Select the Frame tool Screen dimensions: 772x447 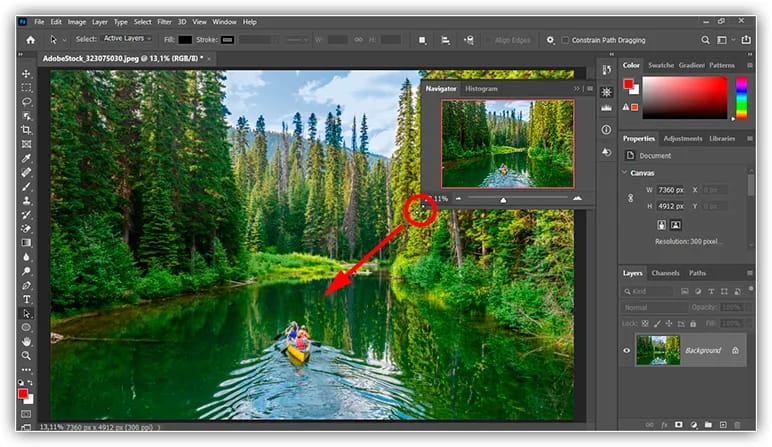coord(27,144)
